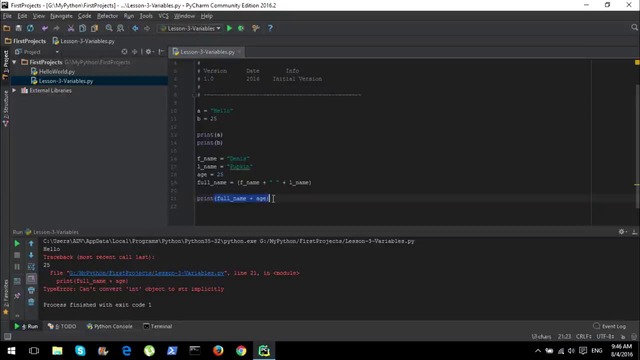This screenshot has height=360, width=640.
Task: Click Collapse All icon in Project panel
Action: click(x=134, y=52)
